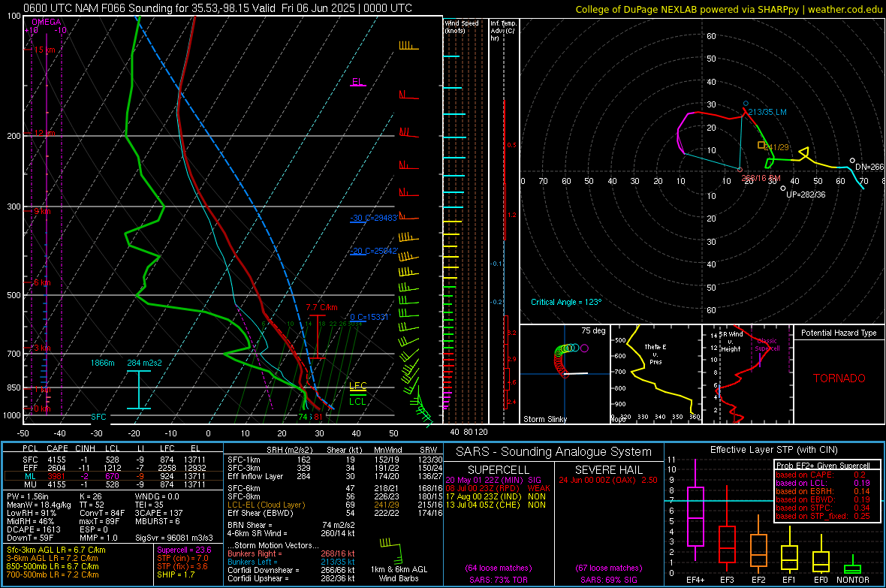Screen dimensions: 886x588
Task: Click the SFC-1km shear row label
Action: pos(244,460)
